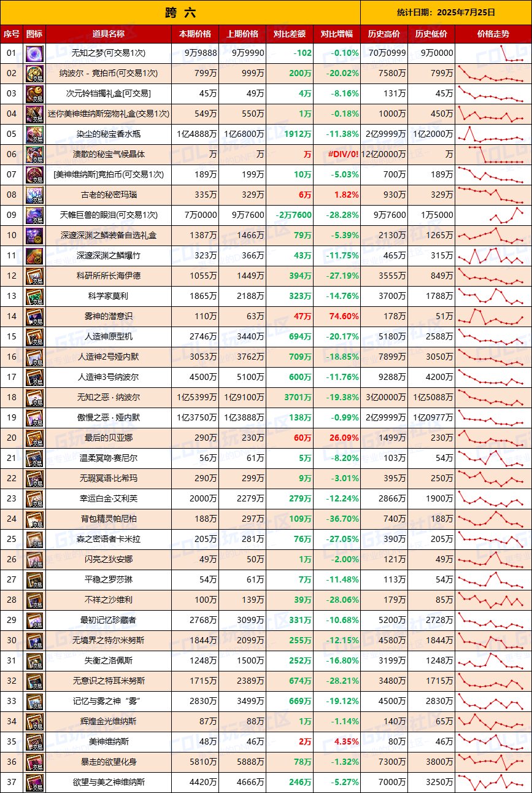The width and height of the screenshot is (532, 793).
Task: Click the 无瑕冥语·比希玛 item name
Action: pos(108,479)
